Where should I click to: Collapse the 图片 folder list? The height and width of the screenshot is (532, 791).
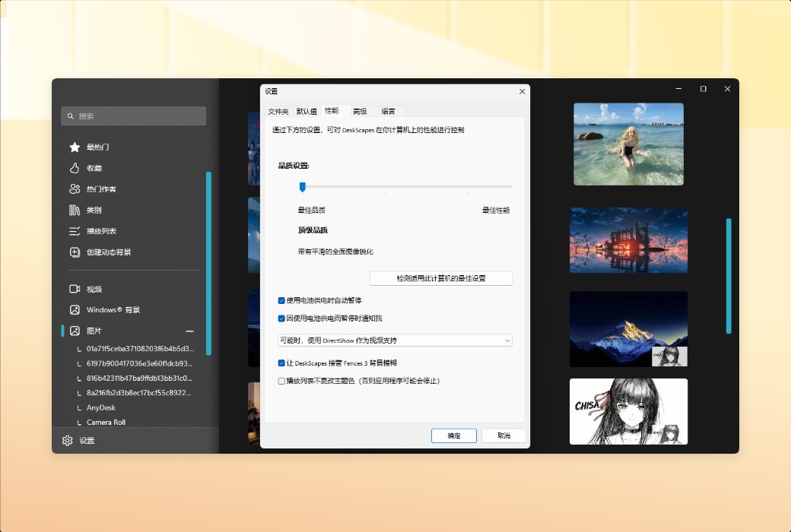point(189,331)
